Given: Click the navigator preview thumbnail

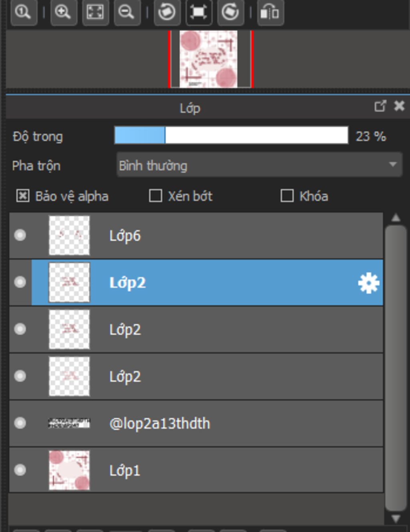Looking at the screenshot, I should 209,59.
